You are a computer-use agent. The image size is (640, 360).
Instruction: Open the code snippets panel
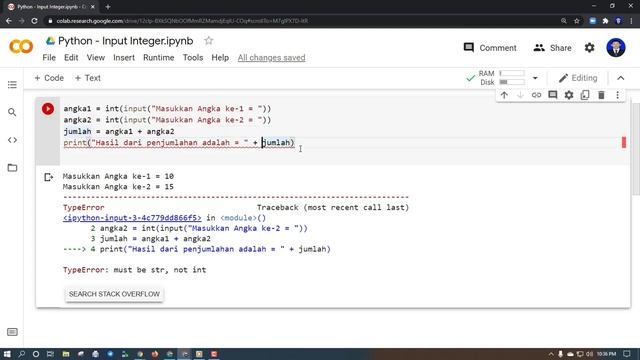click(12, 140)
